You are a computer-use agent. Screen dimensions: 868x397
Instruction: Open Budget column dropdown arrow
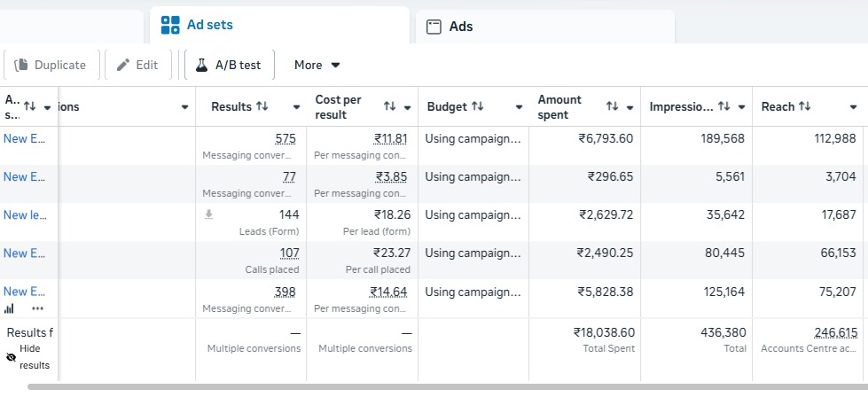coord(519,107)
